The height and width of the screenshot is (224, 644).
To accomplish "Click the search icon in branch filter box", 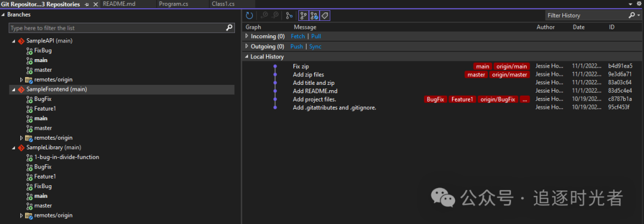I will coord(229,28).
